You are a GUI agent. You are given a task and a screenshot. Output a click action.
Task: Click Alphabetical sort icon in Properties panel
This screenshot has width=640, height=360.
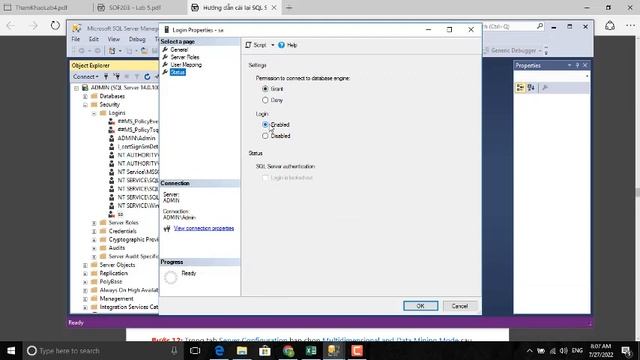pyautogui.click(x=531, y=88)
